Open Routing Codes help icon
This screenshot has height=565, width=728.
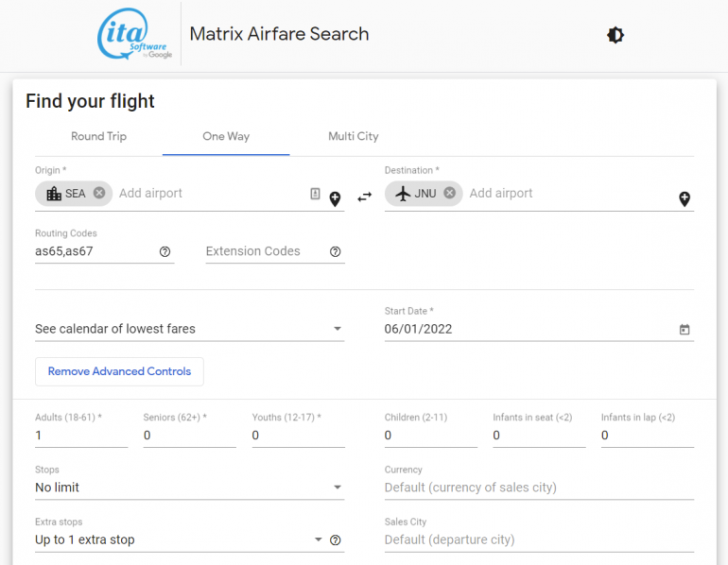[x=165, y=251]
